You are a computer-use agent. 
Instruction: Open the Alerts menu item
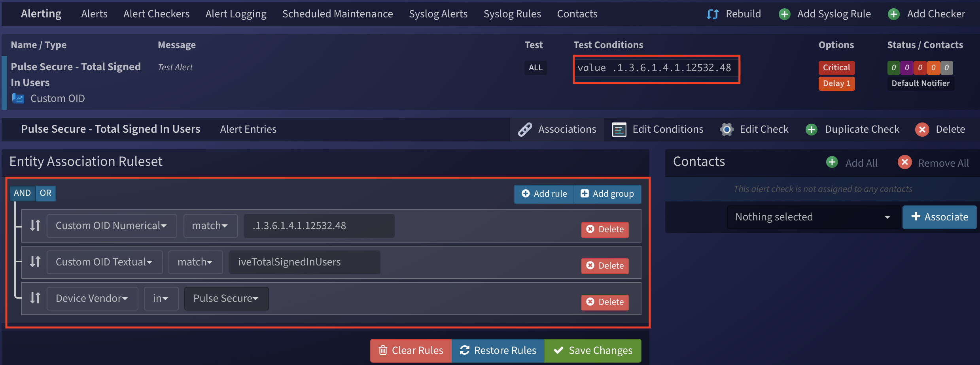click(94, 14)
